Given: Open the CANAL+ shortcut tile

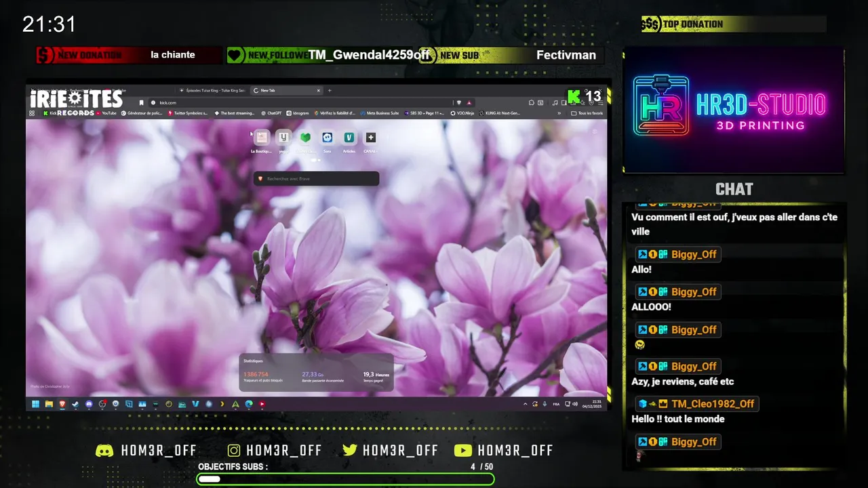Looking at the screenshot, I should pyautogui.click(x=370, y=138).
